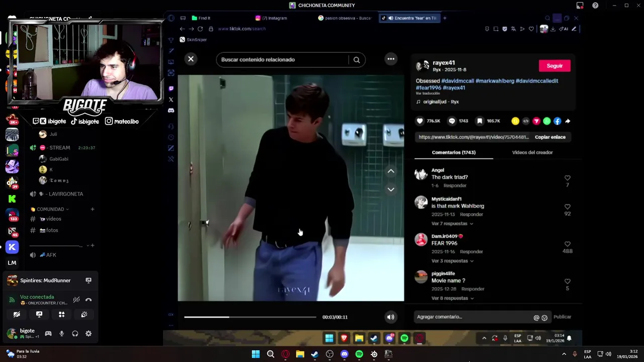Add channel to COMUNIDAD category plus

pos(92,209)
